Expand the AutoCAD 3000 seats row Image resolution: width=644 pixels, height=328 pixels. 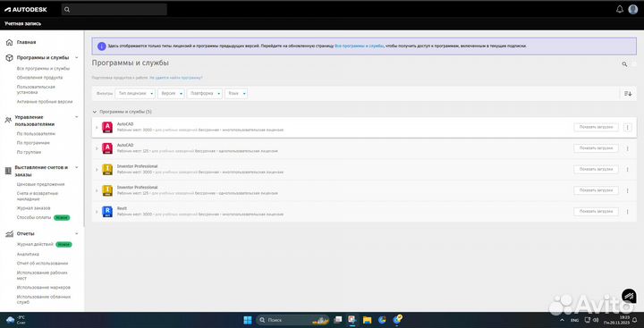pyautogui.click(x=97, y=127)
